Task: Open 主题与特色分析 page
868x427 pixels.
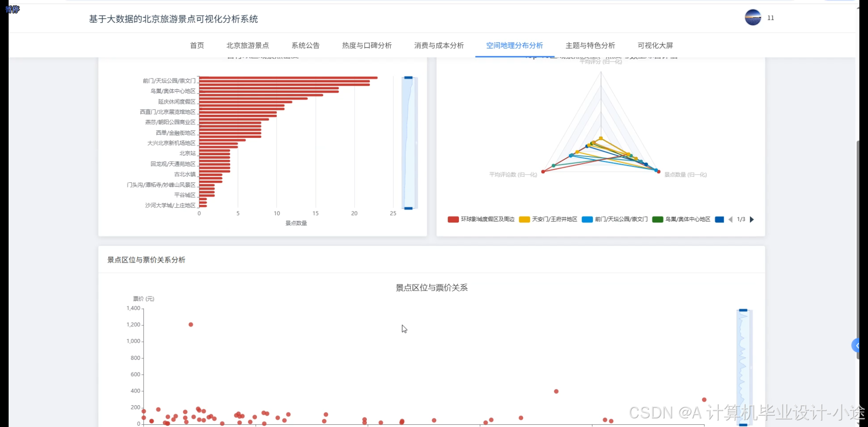Action: 590,45
